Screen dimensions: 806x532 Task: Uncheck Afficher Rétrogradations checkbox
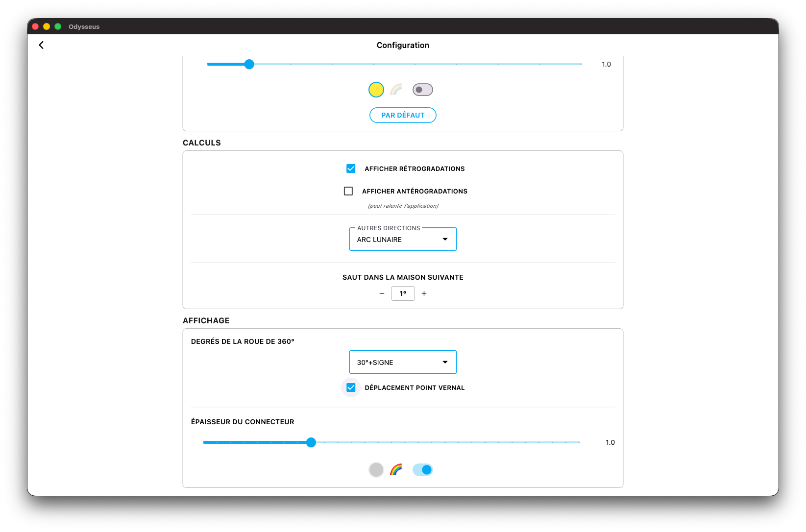point(351,169)
